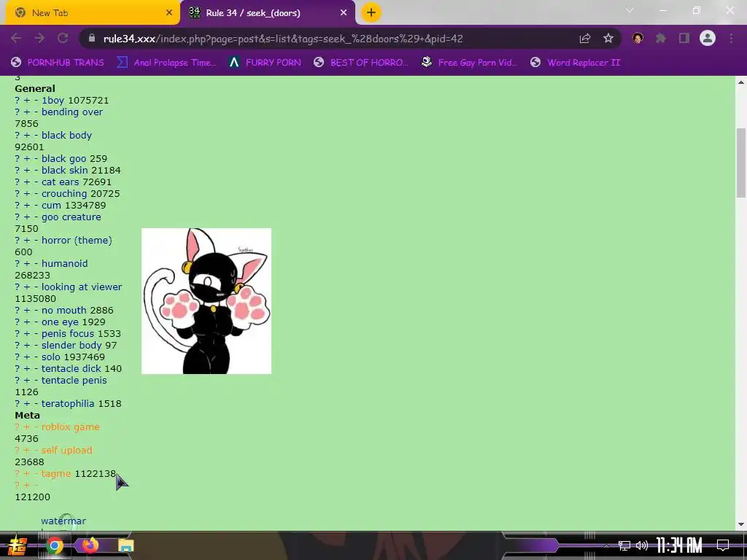Screen dimensions: 747x560
Task: Select the Rule 34 / seek_(doors) tab
Action: pyautogui.click(x=268, y=13)
